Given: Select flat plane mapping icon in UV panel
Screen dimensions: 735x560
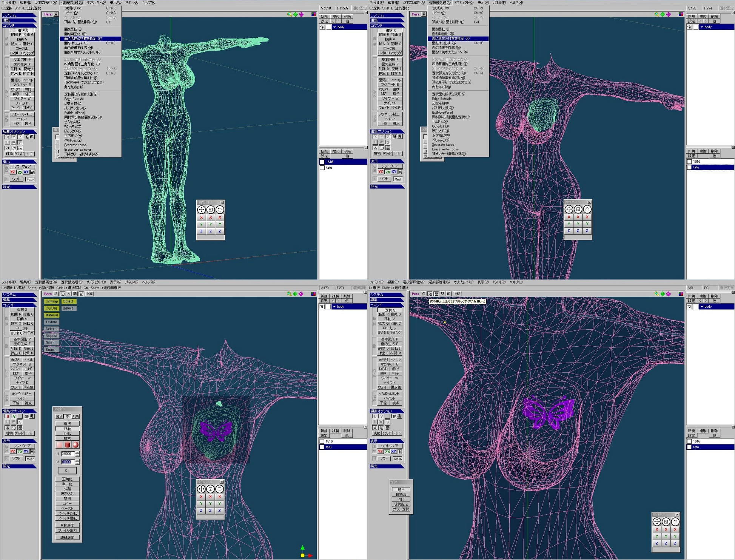Looking at the screenshot, I should coord(59,445).
